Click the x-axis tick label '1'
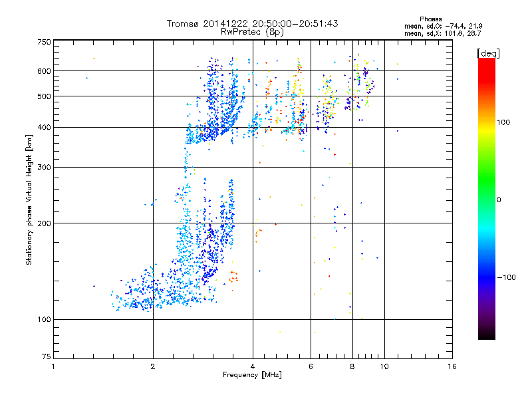The width and height of the screenshot is (532, 399). coord(53,366)
